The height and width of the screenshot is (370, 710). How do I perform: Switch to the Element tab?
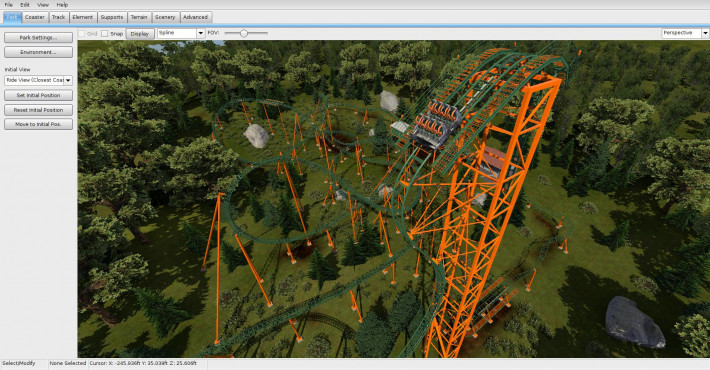click(x=82, y=17)
